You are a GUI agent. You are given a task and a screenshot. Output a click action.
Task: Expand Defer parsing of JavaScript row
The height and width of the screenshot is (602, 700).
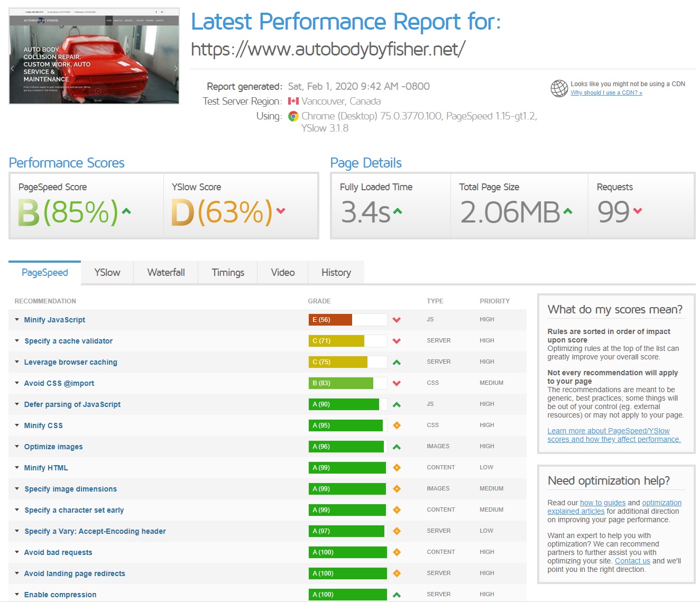17,404
